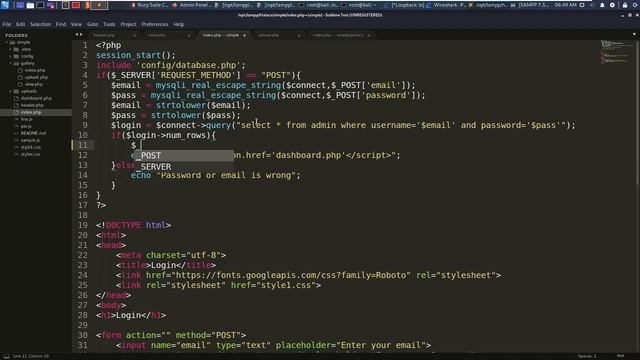Screen dimensions: 640x360
Task: Click the tab navigation left arrow
Action: pos(77,35)
